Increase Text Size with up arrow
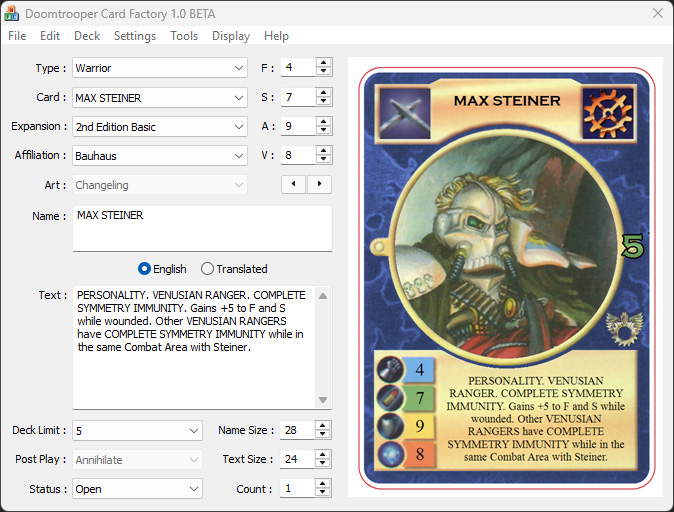674x512 pixels. click(322, 454)
